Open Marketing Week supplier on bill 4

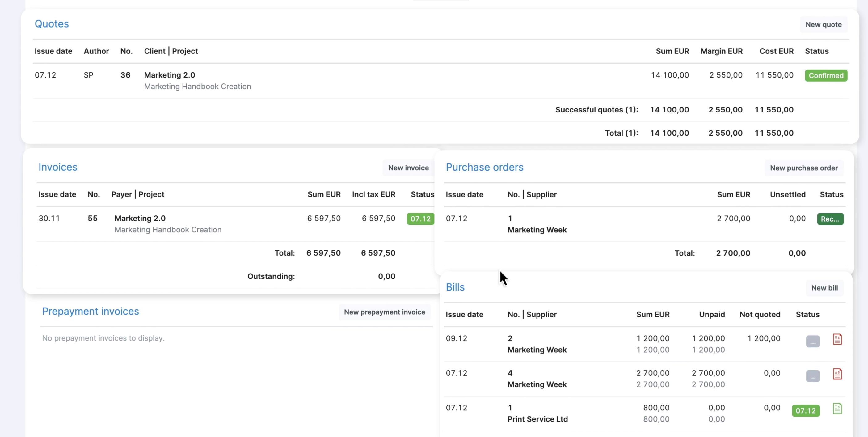click(537, 385)
